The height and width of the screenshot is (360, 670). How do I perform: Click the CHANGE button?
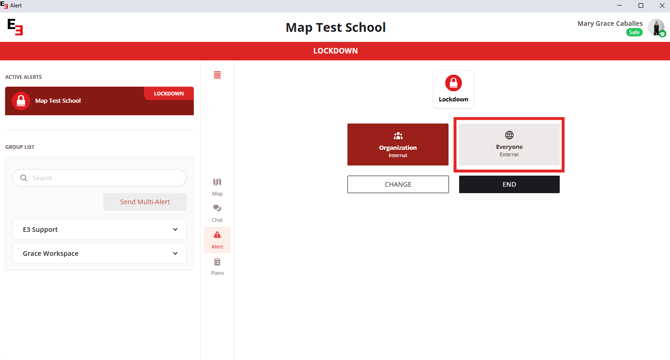coord(398,184)
